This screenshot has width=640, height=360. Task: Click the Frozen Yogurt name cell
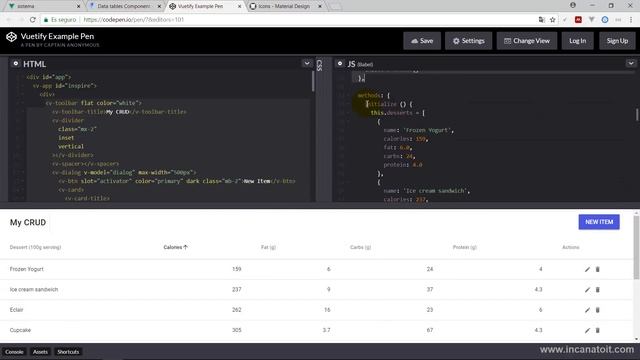tap(27, 269)
